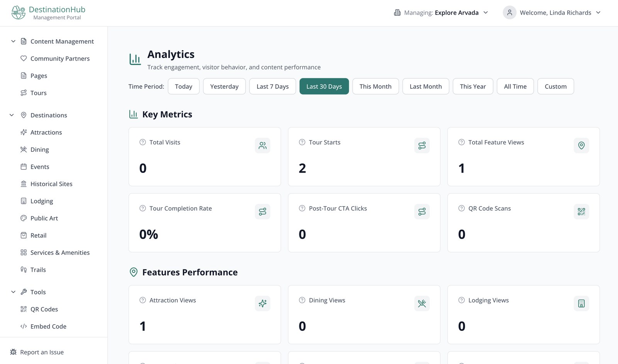The width and height of the screenshot is (618, 364).
Task: Open Embed Code tool
Action: pos(48,326)
